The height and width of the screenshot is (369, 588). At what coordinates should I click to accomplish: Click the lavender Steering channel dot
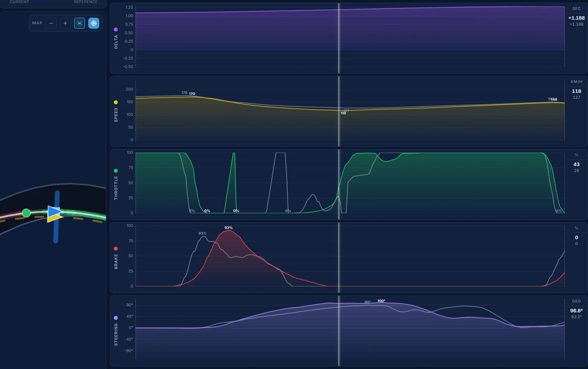[116, 318]
